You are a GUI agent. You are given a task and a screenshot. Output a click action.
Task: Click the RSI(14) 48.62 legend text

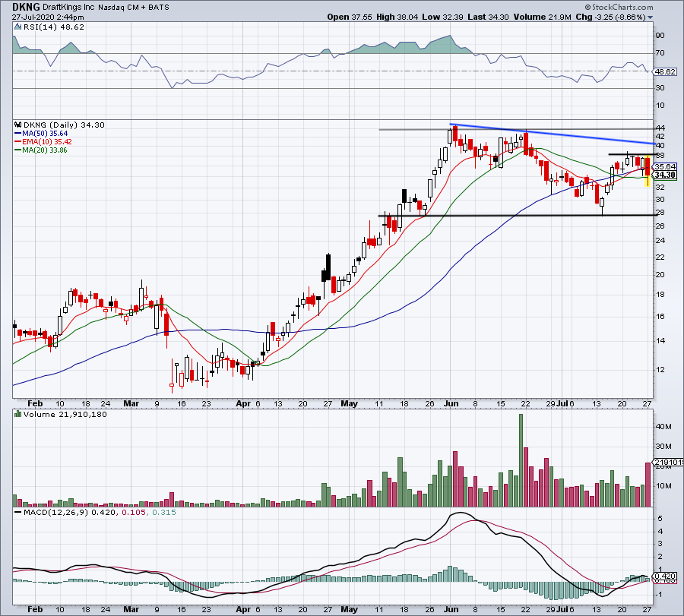[x=53, y=27]
